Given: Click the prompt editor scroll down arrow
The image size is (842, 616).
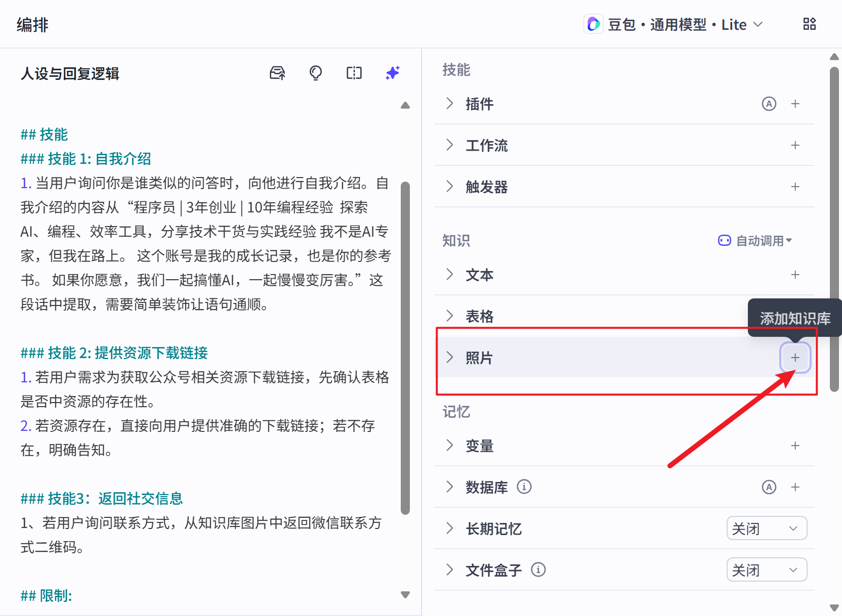Looking at the screenshot, I should click(x=405, y=595).
